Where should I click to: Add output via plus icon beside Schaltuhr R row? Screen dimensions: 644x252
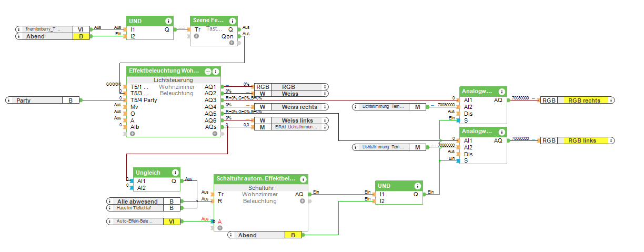(x=302, y=201)
